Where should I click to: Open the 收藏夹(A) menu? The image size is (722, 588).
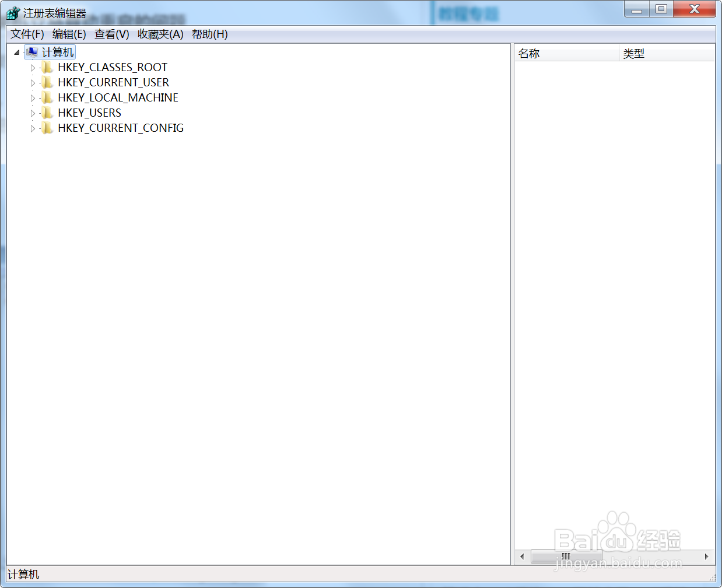coord(161,34)
